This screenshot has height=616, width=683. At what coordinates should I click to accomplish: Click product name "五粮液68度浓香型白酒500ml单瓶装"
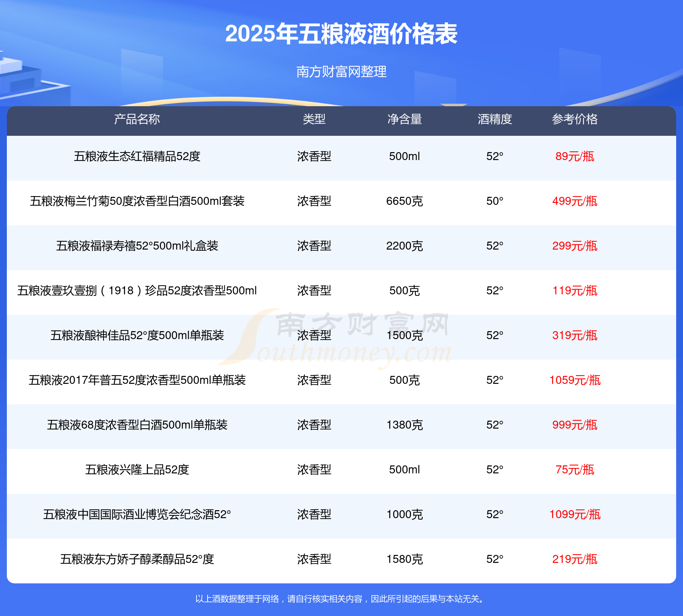(x=137, y=425)
